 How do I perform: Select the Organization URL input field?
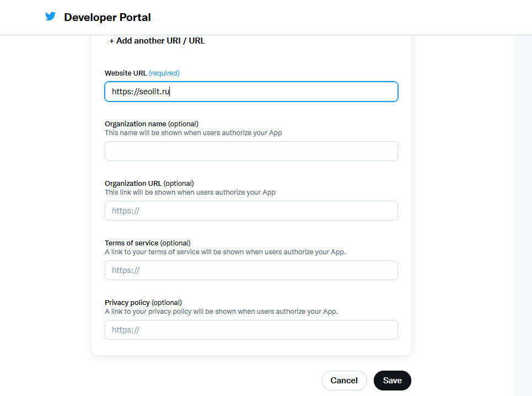pyautogui.click(x=251, y=211)
